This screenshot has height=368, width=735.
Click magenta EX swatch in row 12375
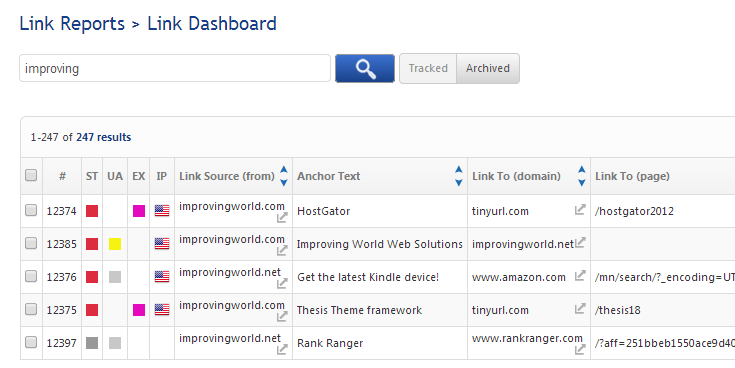pos(139,310)
